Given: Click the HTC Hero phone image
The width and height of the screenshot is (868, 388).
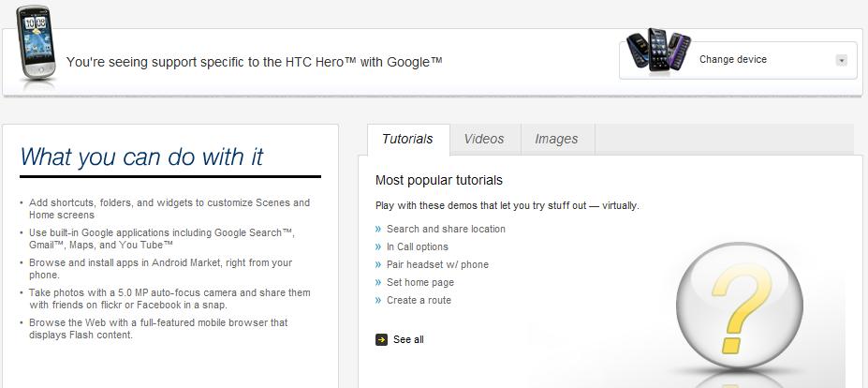Looking at the screenshot, I should click(x=37, y=43).
